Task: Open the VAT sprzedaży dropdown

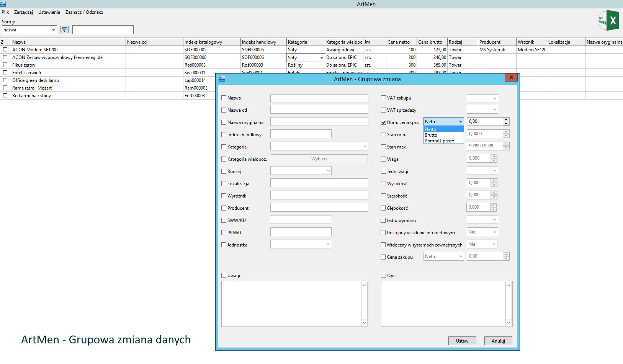Action: (x=482, y=109)
